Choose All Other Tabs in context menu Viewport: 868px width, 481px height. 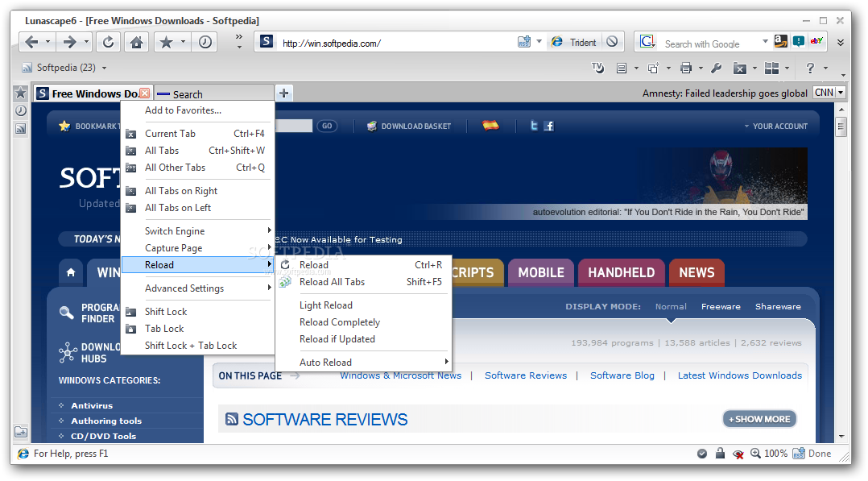197,168
